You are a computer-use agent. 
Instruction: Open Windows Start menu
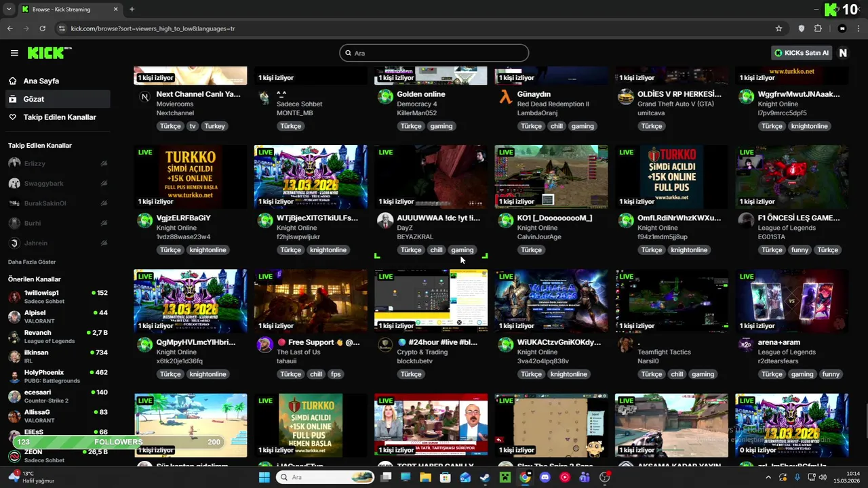click(x=264, y=477)
